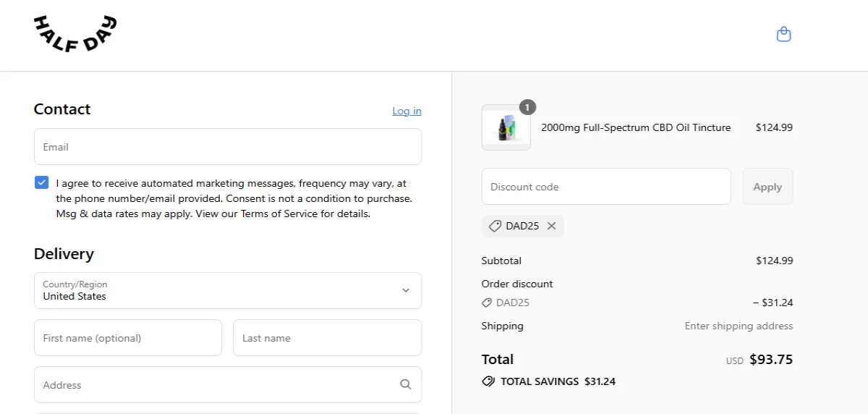Click the Total Savings tag icon
868x414 pixels.
coord(488,381)
